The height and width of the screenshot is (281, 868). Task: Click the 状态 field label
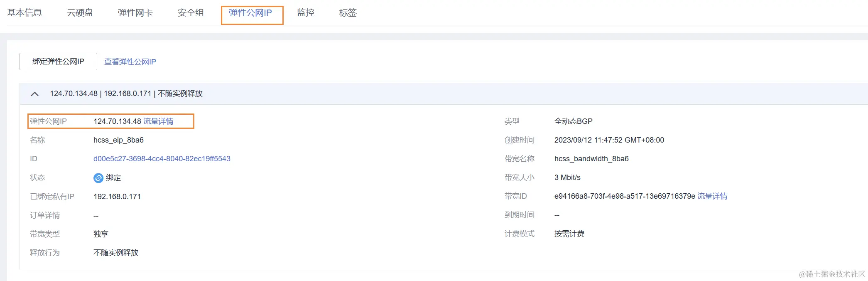[37, 177]
